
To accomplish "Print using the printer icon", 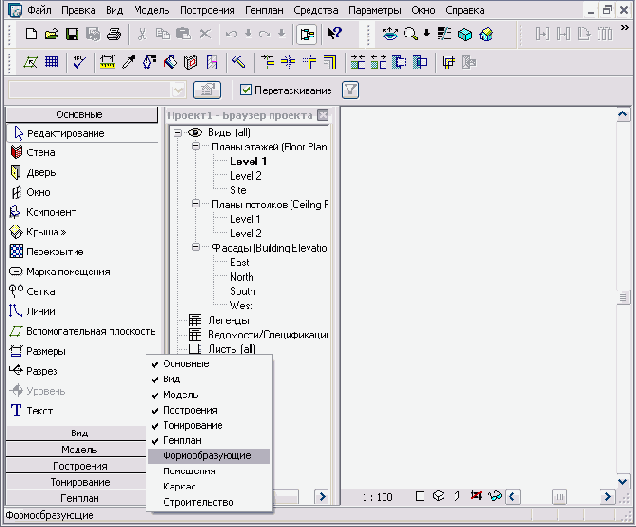I will (x=114, y=34).
